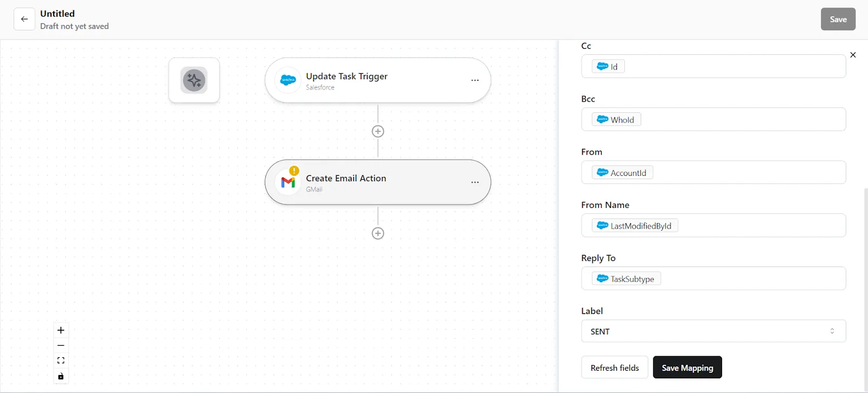Click into the Reply To input field

click(713, 278)
